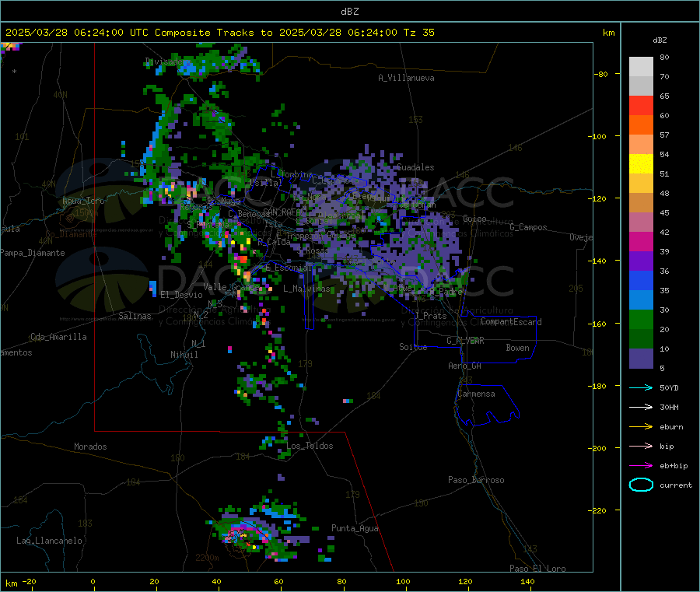Pick the green 20-30 dBZ legend color
Viewport: 700px width, 592px height.
(x=641, y=319)
